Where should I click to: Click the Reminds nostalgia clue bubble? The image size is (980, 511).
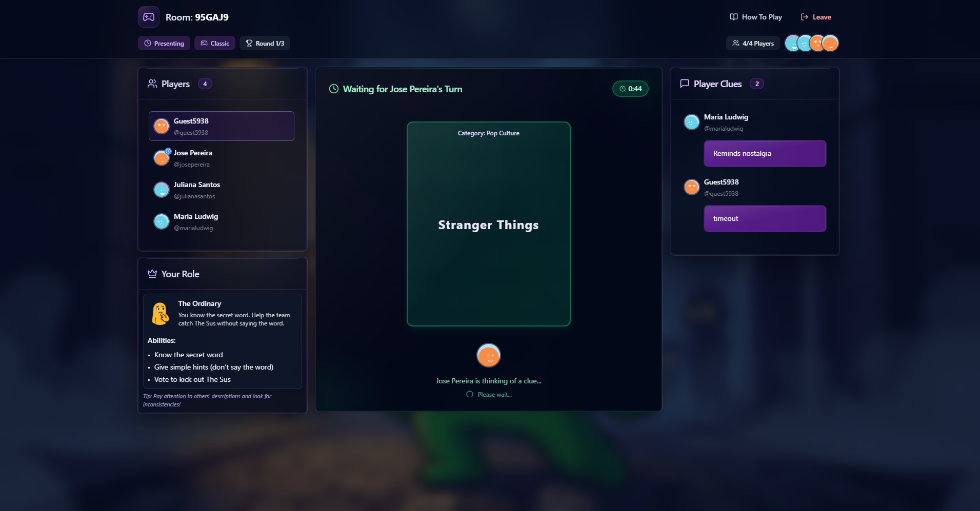[x=765, y=153]
